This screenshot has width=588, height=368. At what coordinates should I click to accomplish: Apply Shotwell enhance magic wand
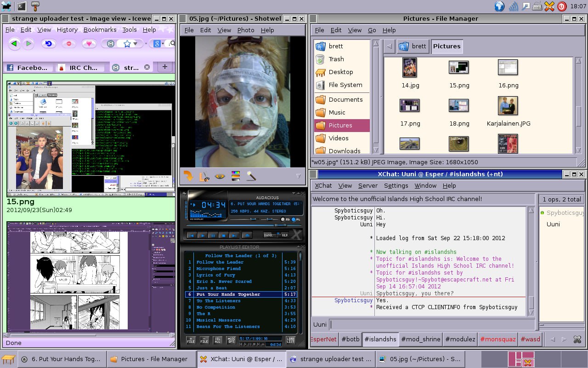251,176
